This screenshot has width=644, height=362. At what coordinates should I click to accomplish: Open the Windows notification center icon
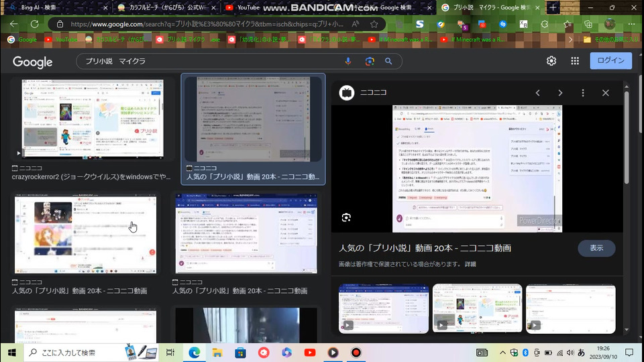point(629,353)
